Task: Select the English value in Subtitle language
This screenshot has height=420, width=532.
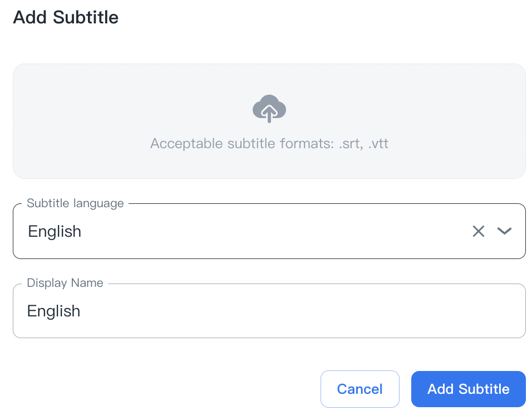Action: [x=55, y=231]
